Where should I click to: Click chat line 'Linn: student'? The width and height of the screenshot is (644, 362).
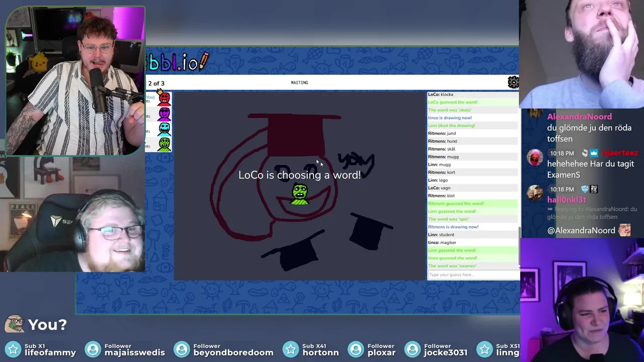(472, 235)
